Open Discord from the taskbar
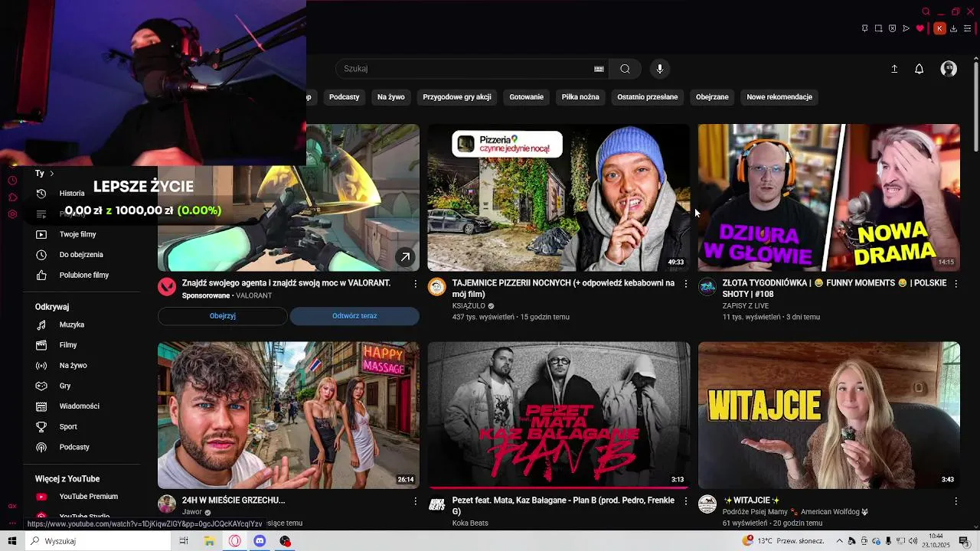This screenshot has height=551, width=980. (x=260, y=541)
